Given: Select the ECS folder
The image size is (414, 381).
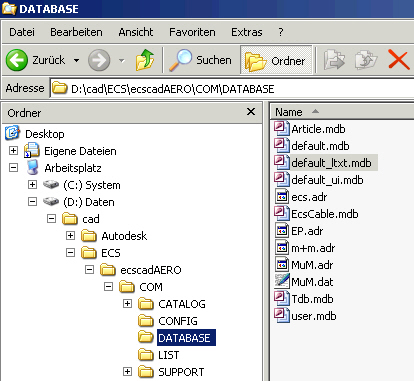Looking at the screenshot, I should click(101, 253).
